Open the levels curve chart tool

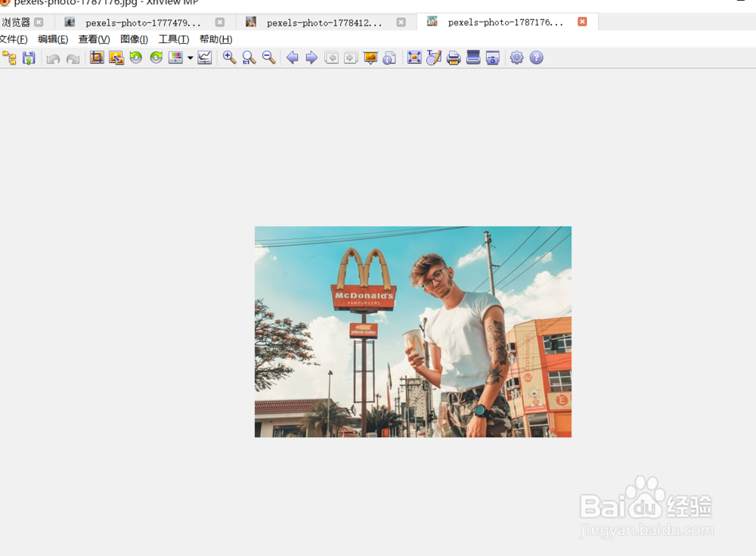point(205,58)
